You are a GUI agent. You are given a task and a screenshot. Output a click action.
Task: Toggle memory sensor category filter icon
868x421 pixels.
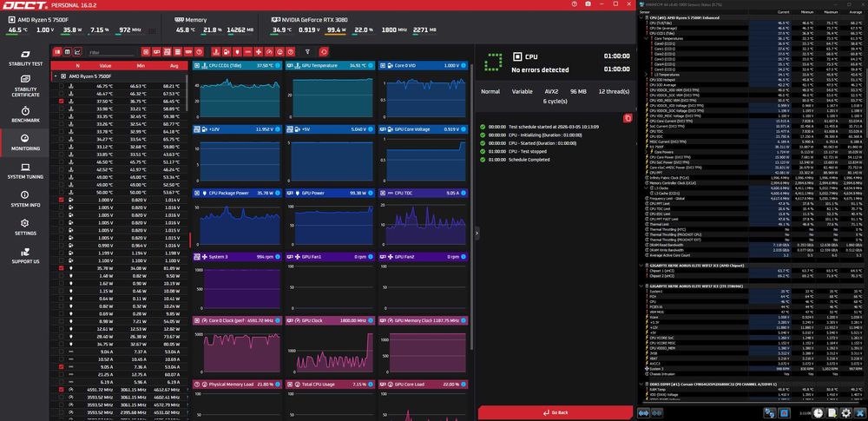[188, 51]
